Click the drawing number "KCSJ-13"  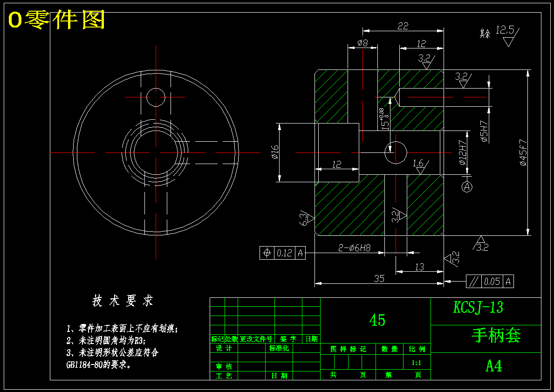point(478,307)
